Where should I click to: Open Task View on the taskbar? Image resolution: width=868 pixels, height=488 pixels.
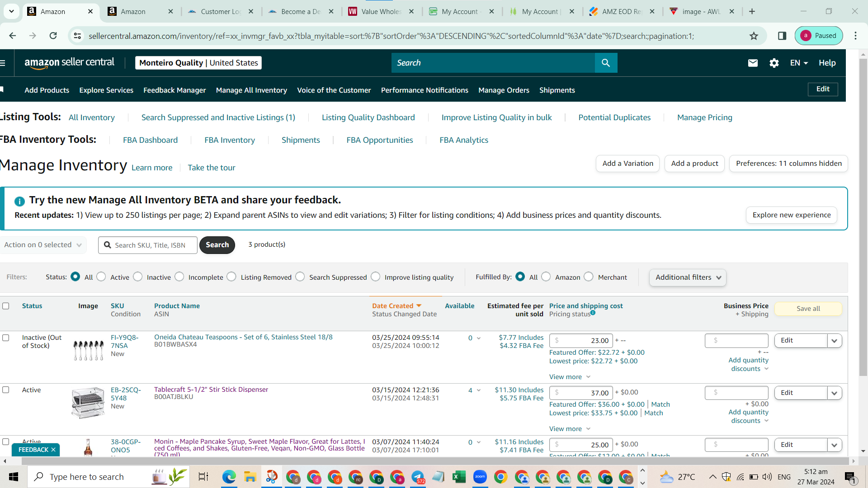203,477
